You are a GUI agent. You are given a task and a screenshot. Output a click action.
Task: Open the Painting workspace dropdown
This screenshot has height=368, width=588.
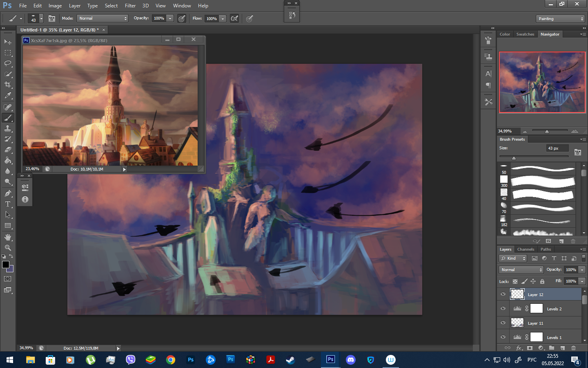point(560,19)
